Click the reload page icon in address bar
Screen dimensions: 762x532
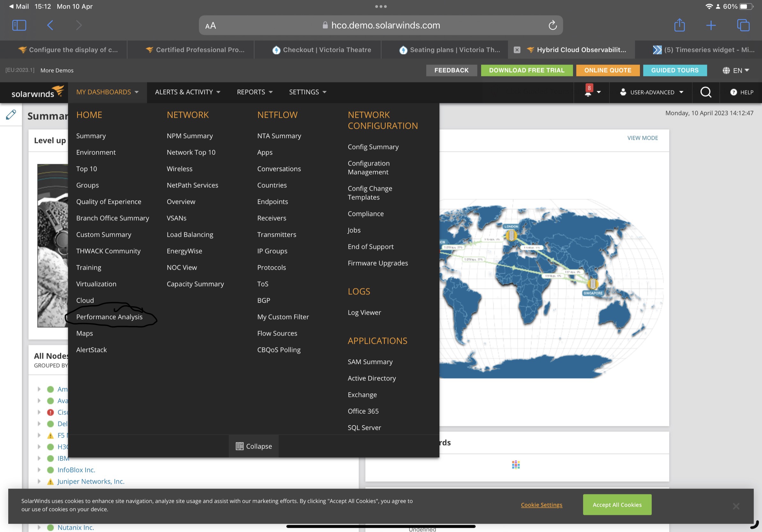552,25
